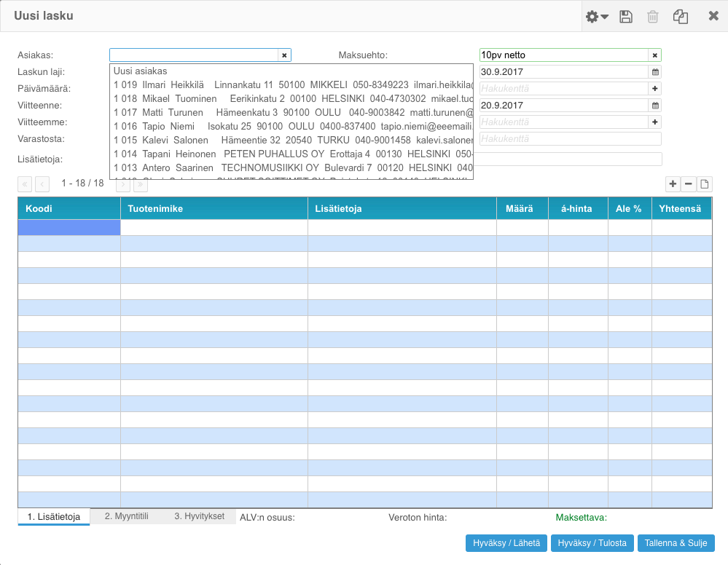Click Hyväksy / Lähetä button
The image size is (728, 565).
pyautogui.click(x=506, y=543)
